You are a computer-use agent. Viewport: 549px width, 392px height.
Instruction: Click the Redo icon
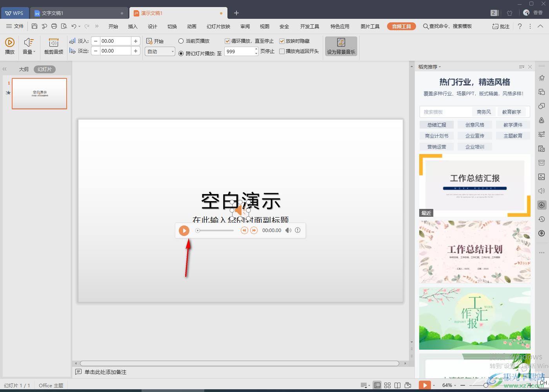coord(87,26)
